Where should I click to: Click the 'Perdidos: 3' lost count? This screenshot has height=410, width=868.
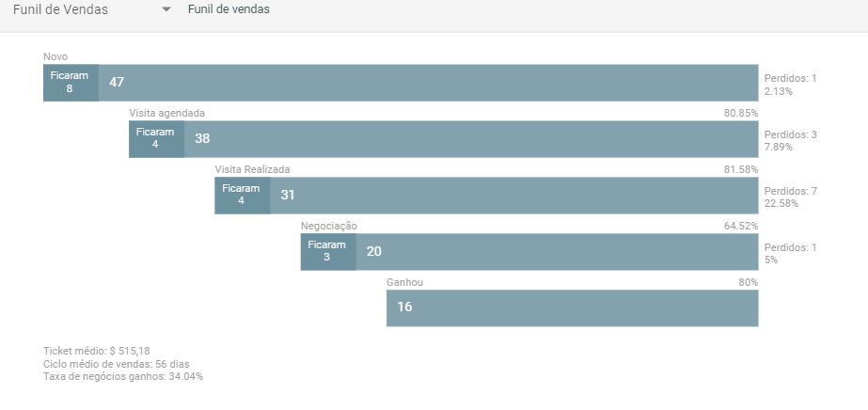point(791,134)
